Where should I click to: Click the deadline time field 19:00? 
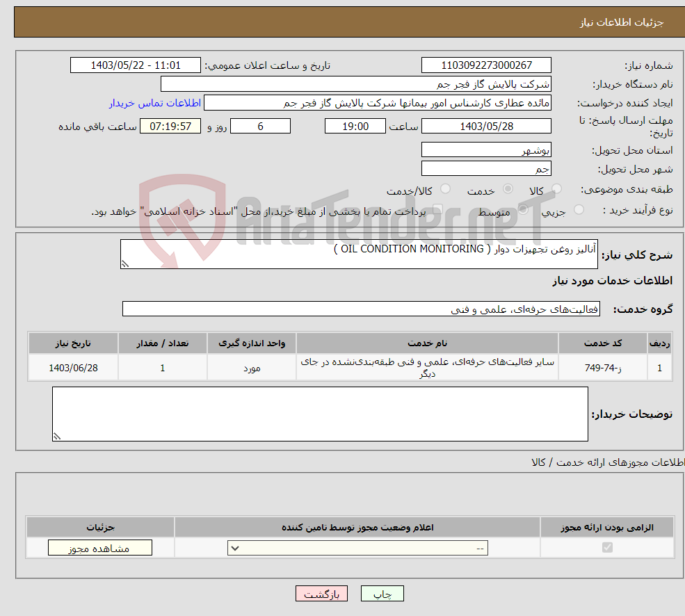click(x=355, y=127)
